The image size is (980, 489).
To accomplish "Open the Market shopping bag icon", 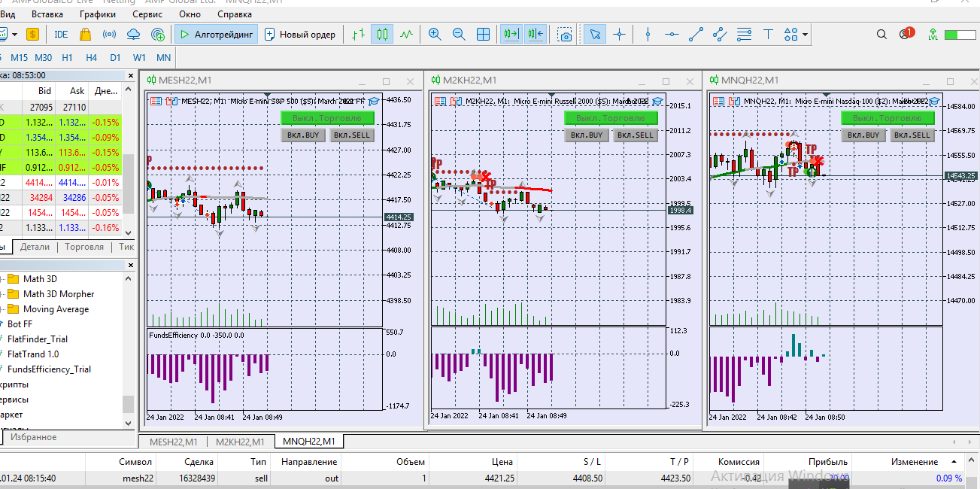I will point(85,34).
